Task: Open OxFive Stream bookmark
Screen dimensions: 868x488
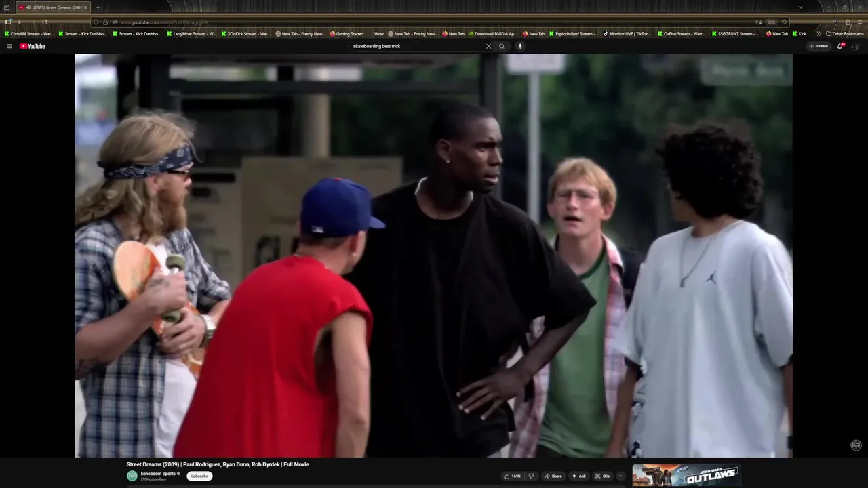Action: point(681,33)
